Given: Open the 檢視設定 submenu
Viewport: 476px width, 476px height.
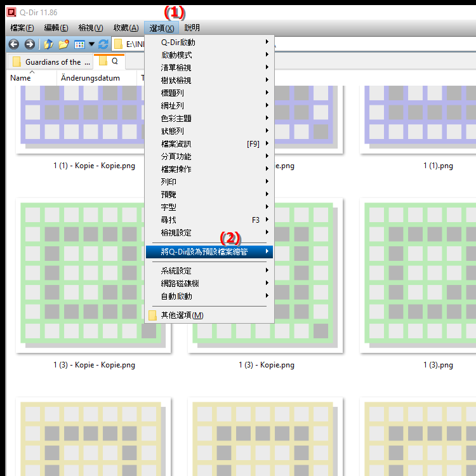Looking at the screenshot, I should coord(209,233).
